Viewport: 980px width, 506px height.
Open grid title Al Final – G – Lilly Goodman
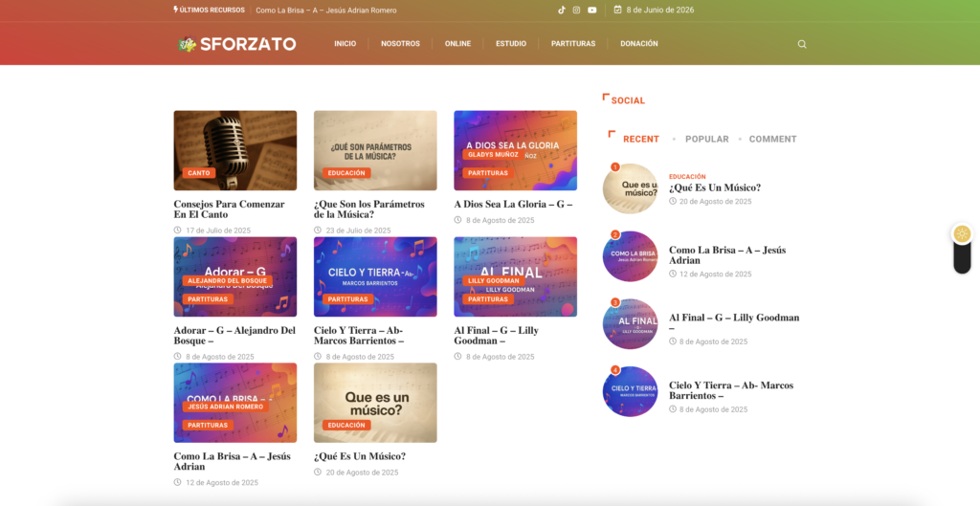click(496, 336)
